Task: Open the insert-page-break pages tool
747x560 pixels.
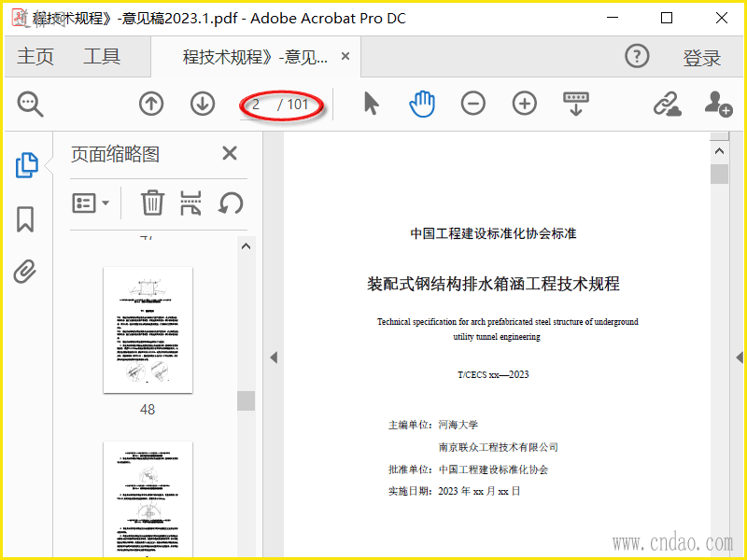Action: 190,203
